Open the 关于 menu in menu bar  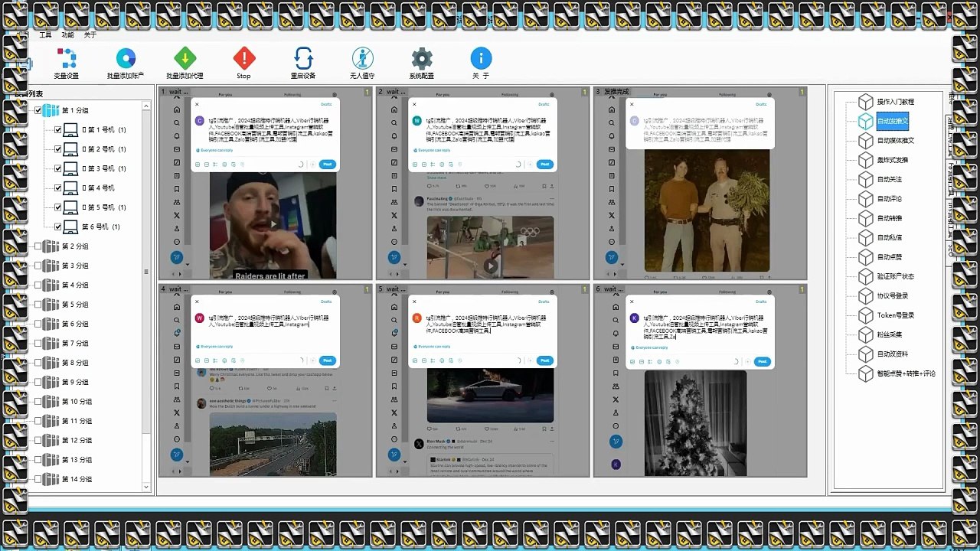(x=90, y=34)
